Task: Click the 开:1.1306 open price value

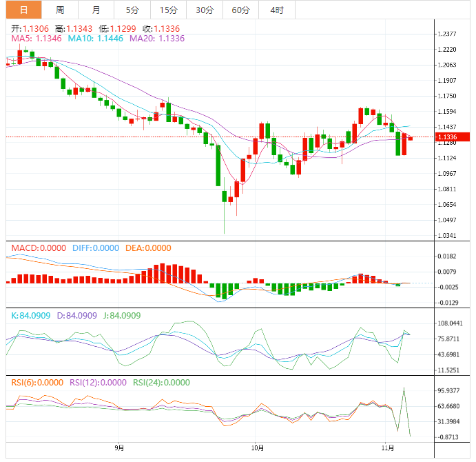Action: tap(30, 29)
